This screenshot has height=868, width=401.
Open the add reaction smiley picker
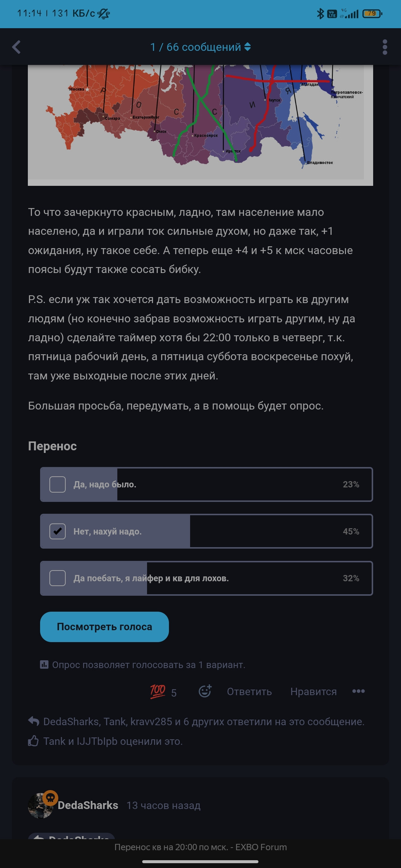tap(205, 691)
